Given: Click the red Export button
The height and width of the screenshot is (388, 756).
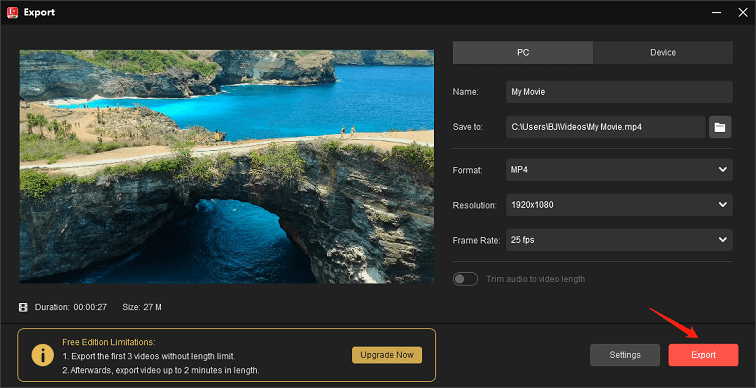Looking at the screenshot, I should pyautogui.click(x=703, y=355).
